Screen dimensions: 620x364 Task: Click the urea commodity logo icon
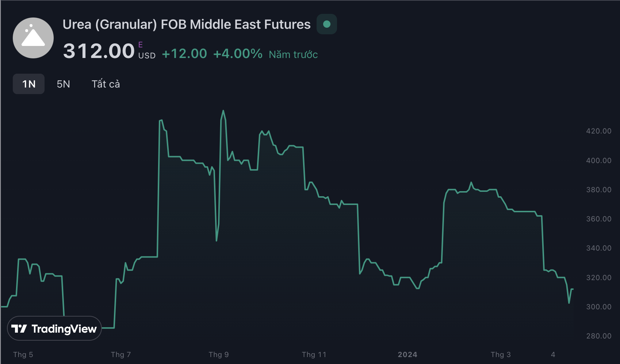click(x=33, y=38)
